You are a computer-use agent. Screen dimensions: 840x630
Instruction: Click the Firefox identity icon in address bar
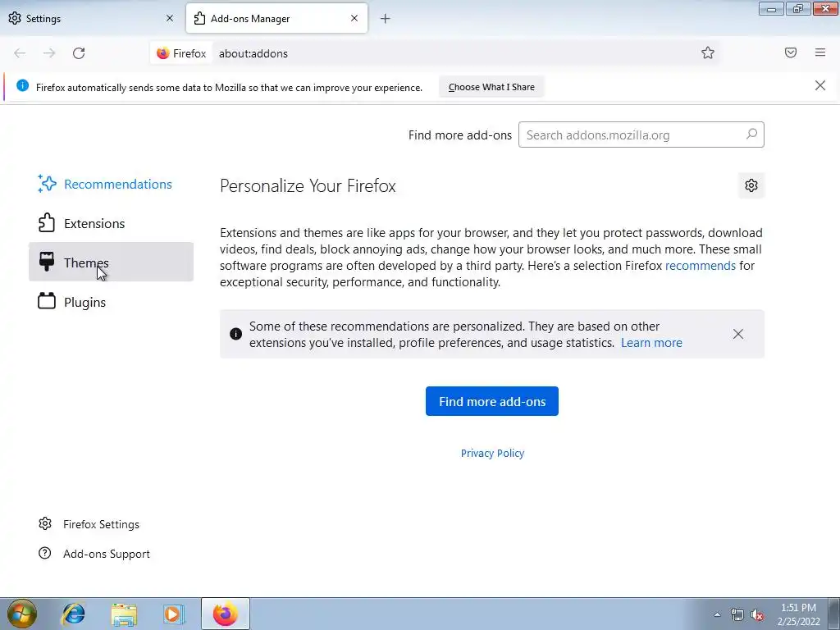[x=181, y=53]
